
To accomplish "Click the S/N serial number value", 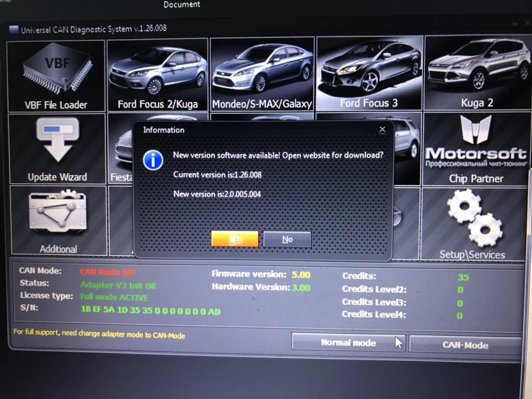I will [x=151, y=311].
